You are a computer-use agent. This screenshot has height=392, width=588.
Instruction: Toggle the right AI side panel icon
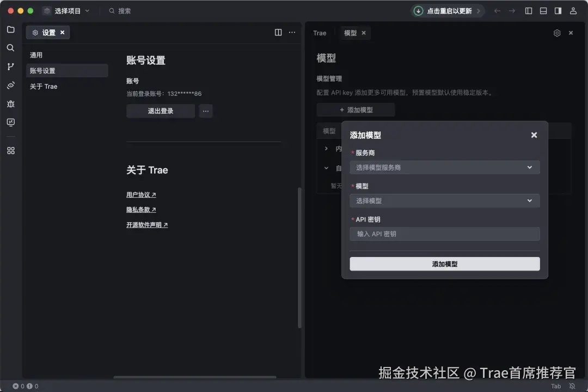point(558,11)
